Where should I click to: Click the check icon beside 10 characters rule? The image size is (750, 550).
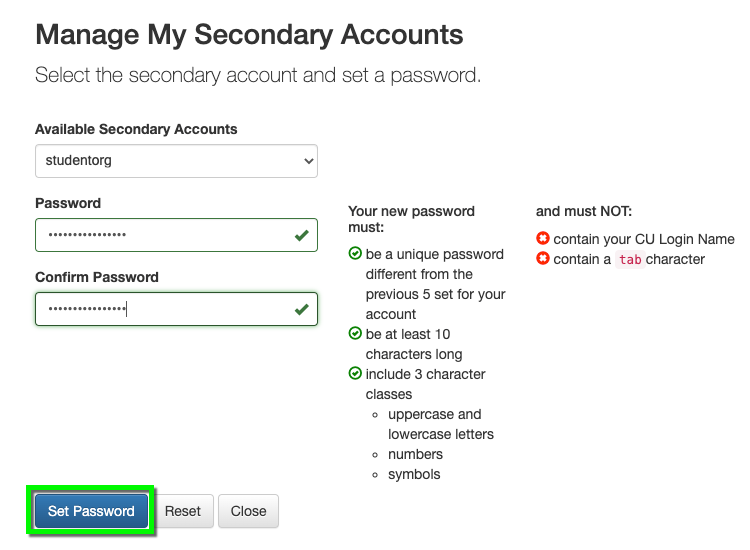point(355,334)
